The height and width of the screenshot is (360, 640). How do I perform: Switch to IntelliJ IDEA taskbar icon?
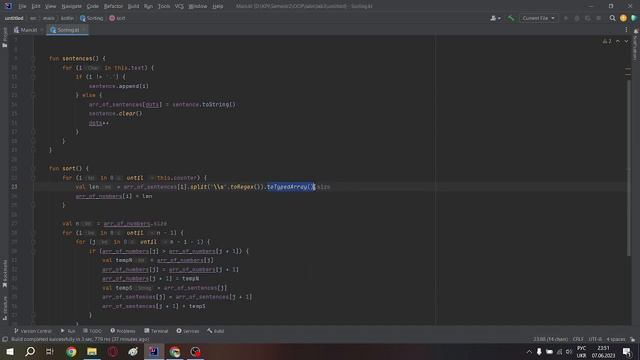pos(154,351)
